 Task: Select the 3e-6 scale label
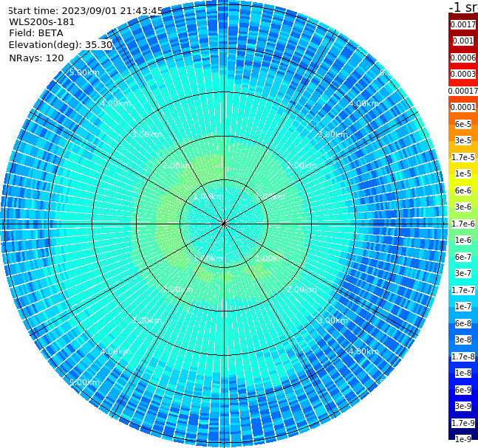[463, 207]
